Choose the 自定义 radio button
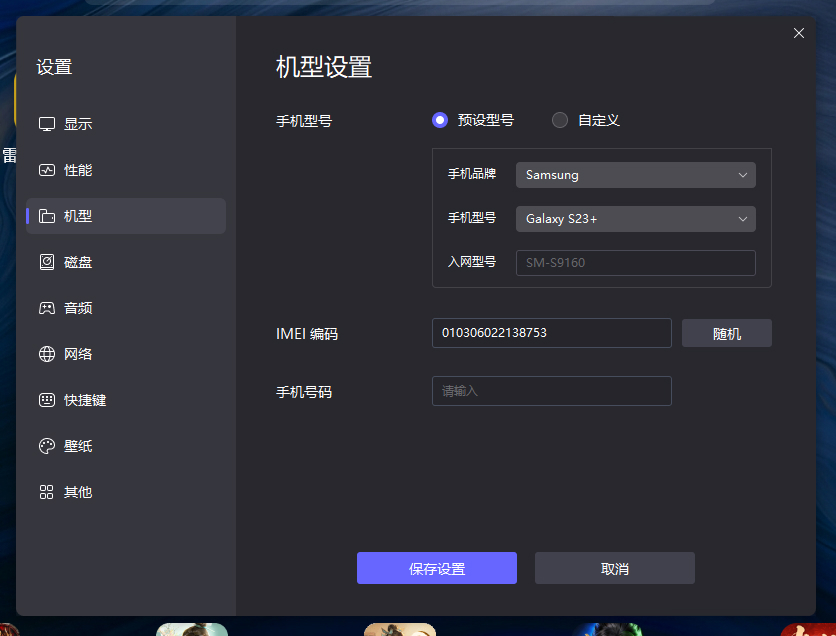The image size is (836, 636). tap(559, 119)
